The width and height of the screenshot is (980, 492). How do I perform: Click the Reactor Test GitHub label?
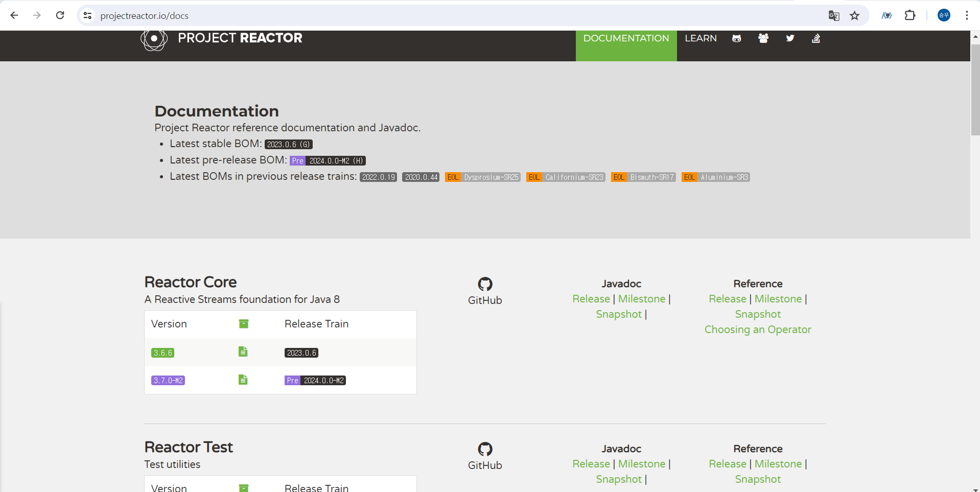click(485, 465)
